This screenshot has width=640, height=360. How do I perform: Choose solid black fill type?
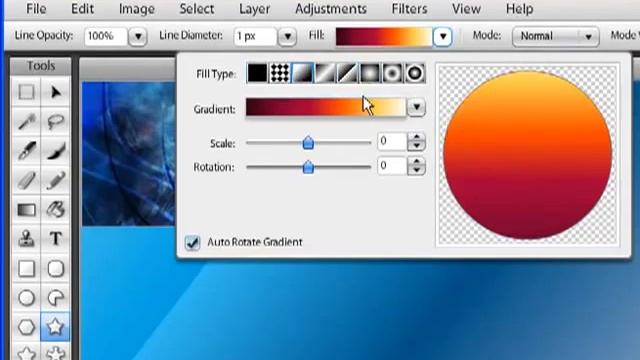click(x=257, y=73)
